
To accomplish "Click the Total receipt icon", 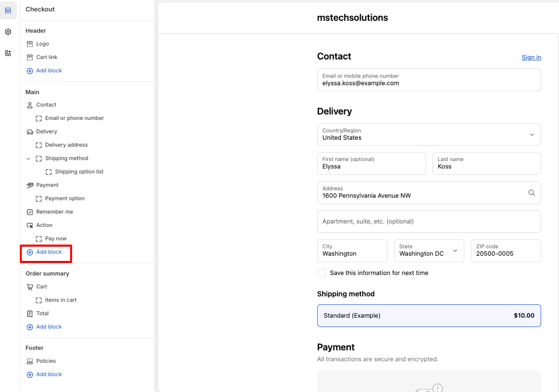I will pos(30,314).
